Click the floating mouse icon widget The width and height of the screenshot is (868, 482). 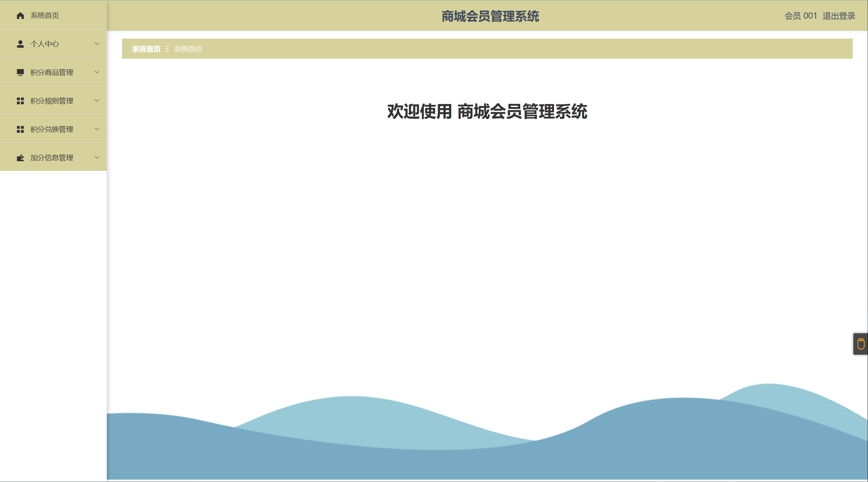point(861,344)
